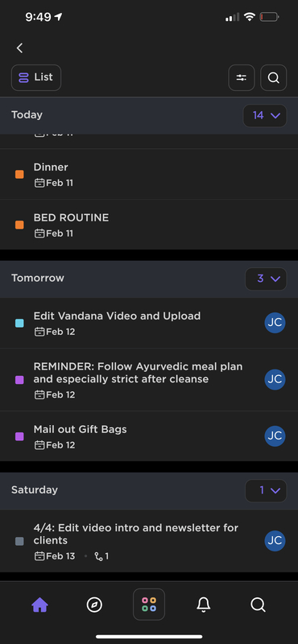
Task: Switch view using the List button
Action: coord(36,77)
